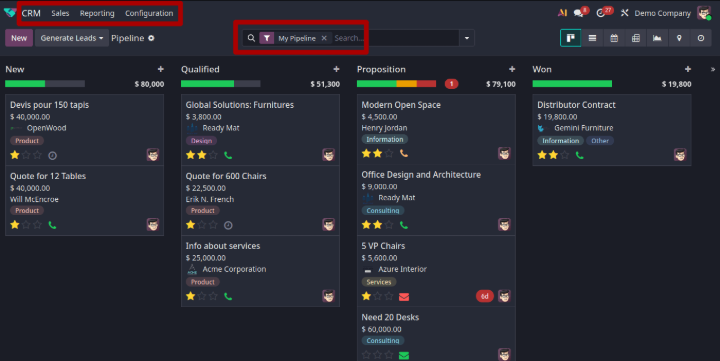Click the $ 51,300 Qualified total
720x361 pixels.
325,84
